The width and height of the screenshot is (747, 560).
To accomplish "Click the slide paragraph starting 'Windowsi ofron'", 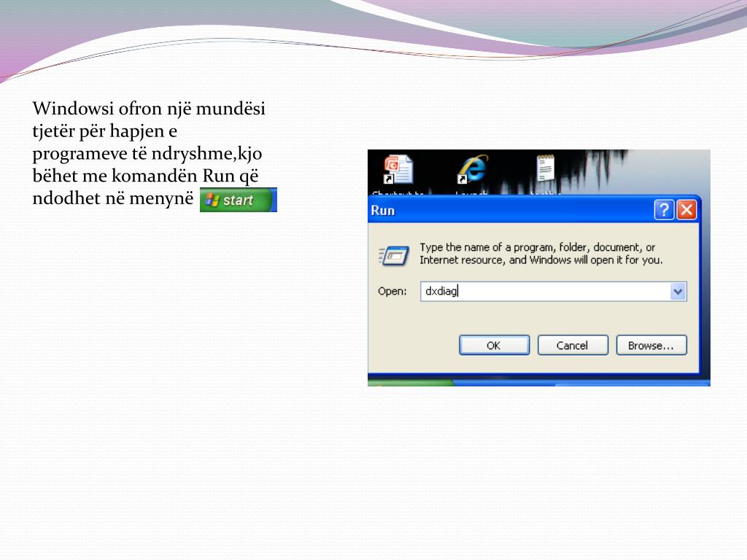I will pyautogui.click(x=149, y=153).
